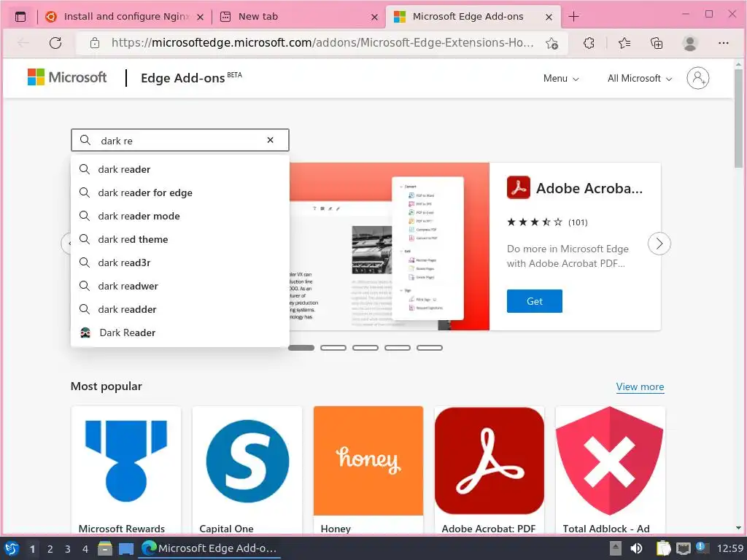Select the second carousel indicator
The height and width of the screenshot is (560, 747).
[333, 348]
